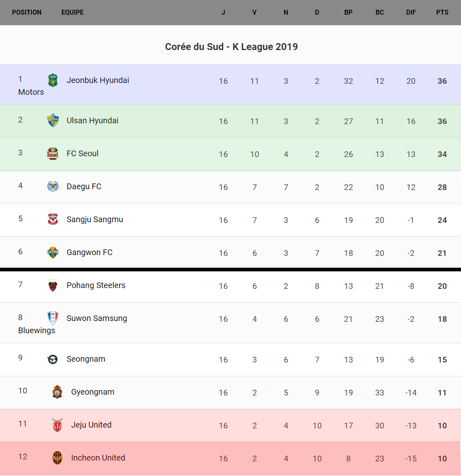Click the Ulsan Hyundai team logo
The width and height of the screenshot is (461, 476).
(53, 120)
